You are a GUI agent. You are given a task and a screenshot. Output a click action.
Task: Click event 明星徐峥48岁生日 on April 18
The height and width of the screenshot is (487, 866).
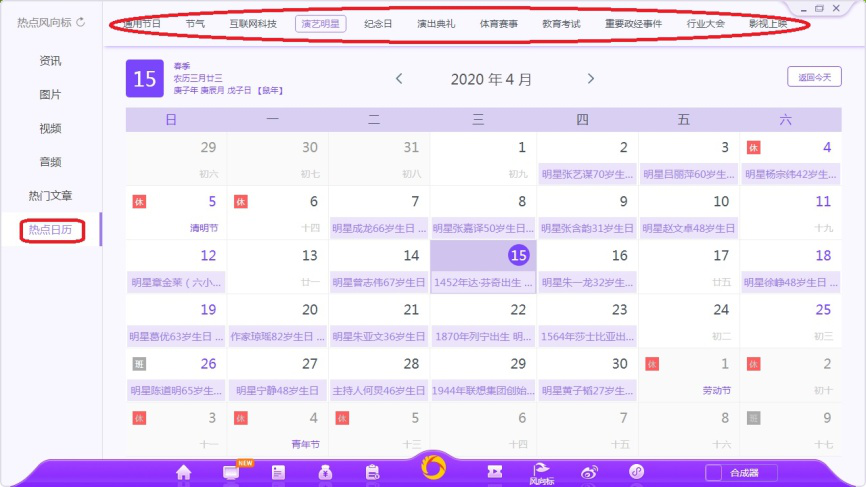(x=790, y=283)
